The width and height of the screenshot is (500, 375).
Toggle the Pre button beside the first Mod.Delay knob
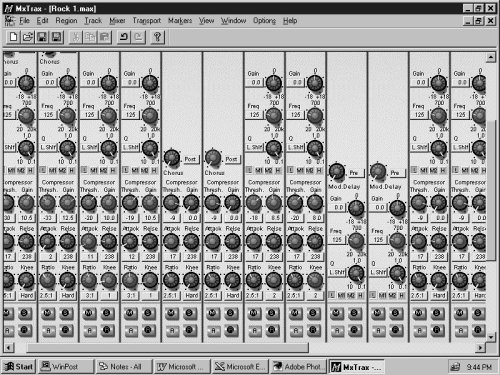354,173
